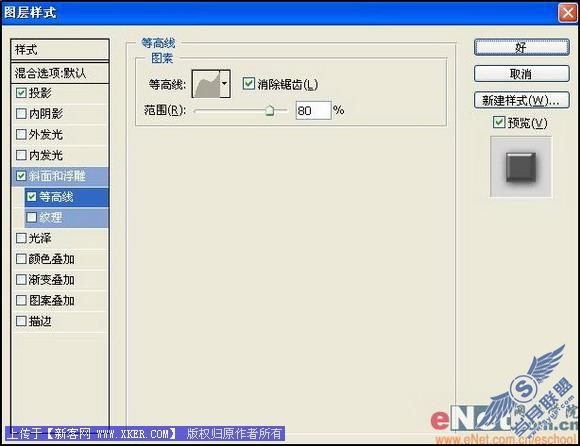Enable the 内发光 inner glow checkbox
This screenshot has height=446, width=580.
point(21,155)
